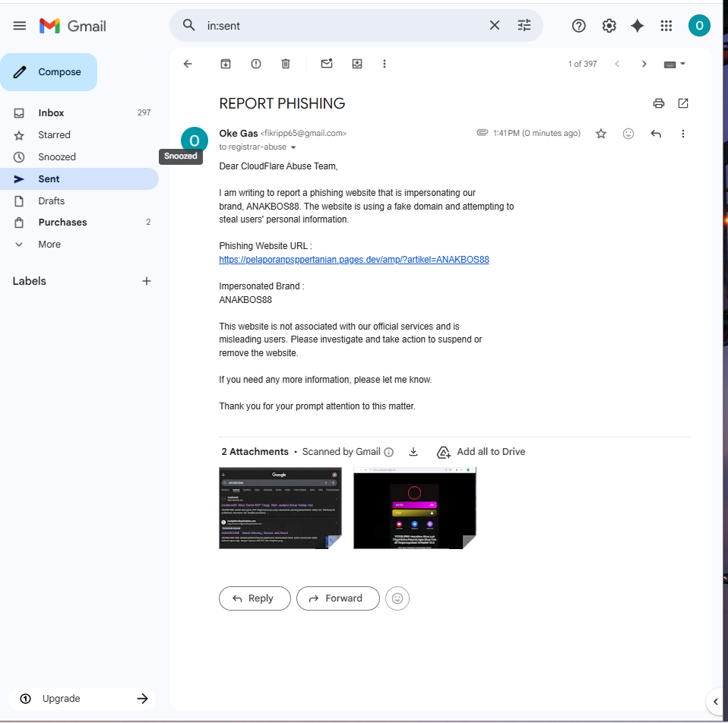Viewport: 728px width, 723px height.
Task: Open the Snoozed folder
Action: click(79, 157)
